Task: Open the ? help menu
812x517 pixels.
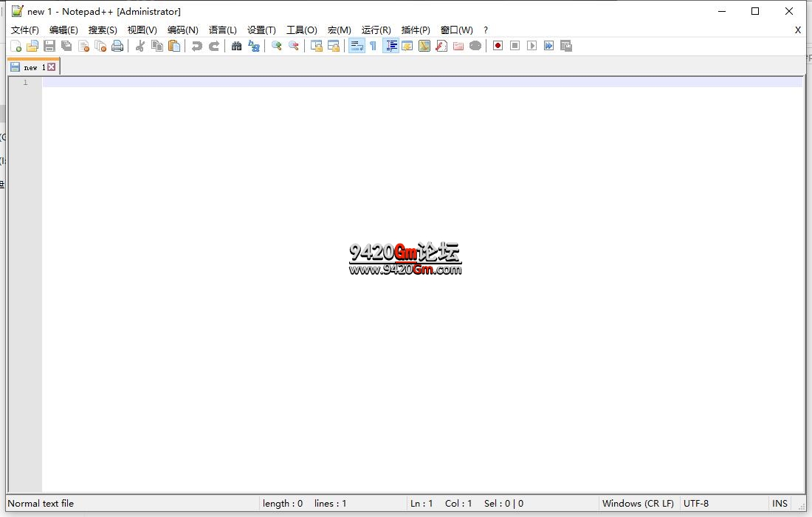Action: [485, 30]
